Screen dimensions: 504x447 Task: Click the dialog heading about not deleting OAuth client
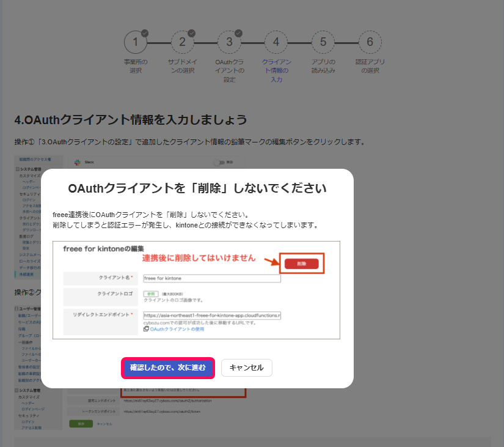click(x=197, y=188)
